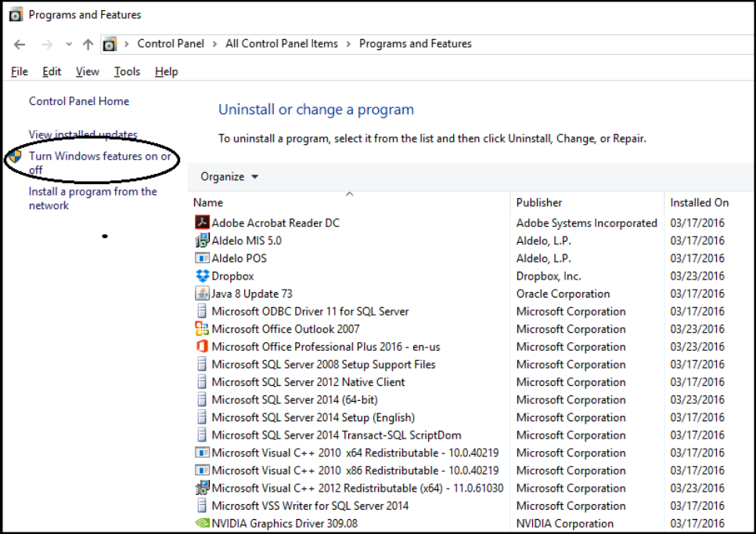Viewport: 756px width, 534px height.
Task: Go to Control Panel breadcrumb
Action: [x=171, y=44]
